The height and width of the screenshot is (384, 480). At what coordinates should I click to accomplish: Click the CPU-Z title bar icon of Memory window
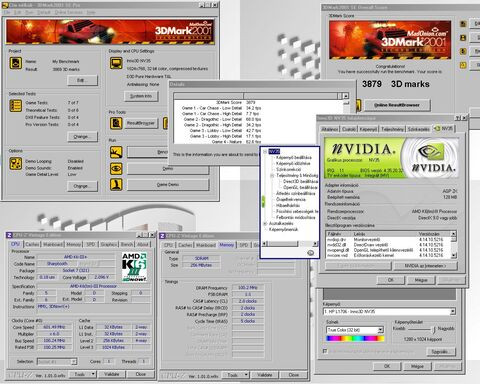162,236
